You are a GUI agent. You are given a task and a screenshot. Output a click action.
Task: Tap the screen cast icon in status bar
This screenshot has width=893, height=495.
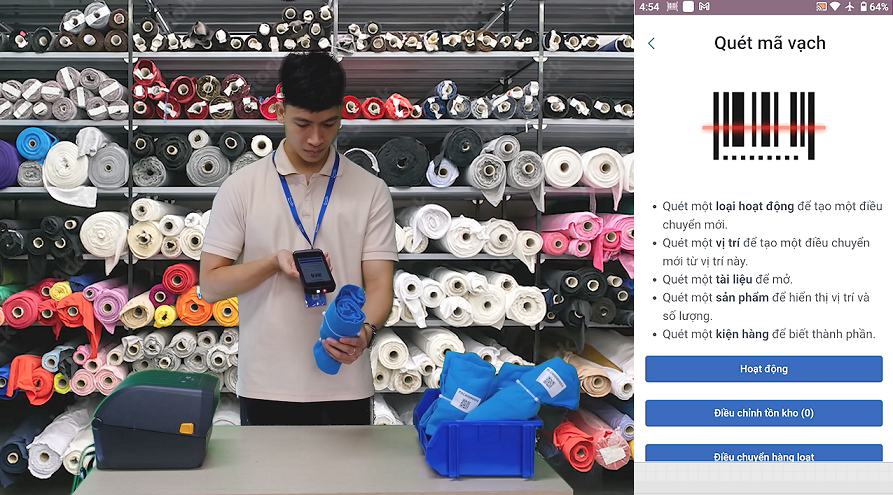821,7
